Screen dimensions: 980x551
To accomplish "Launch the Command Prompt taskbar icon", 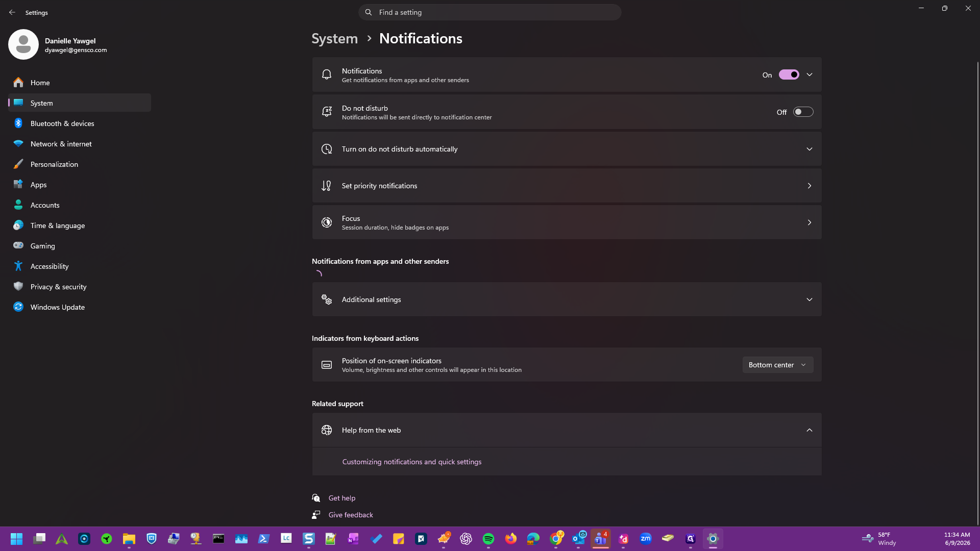I will pyautogui.click(x=218, y=539).
